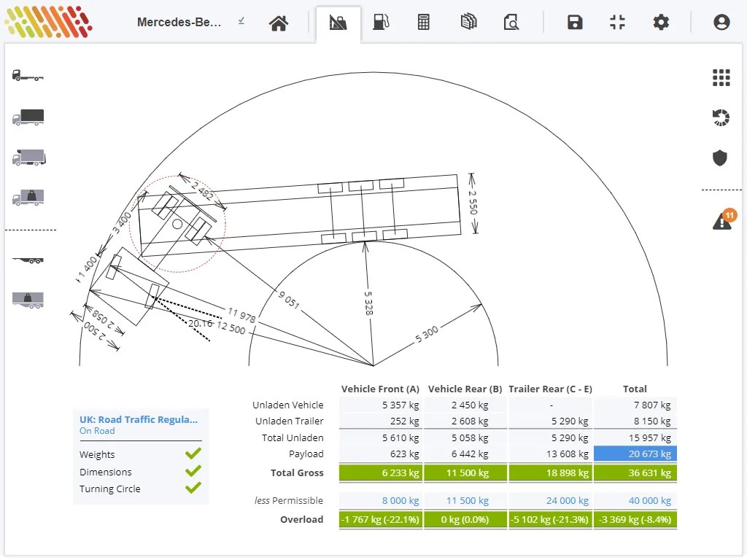Open the home screen icon
Viewport: 747px width, 560px height.
[x=278, y=23]
